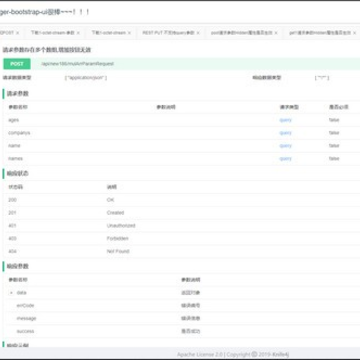Close the 'post请求参数hidden' tab

click(x=276, y=33)
